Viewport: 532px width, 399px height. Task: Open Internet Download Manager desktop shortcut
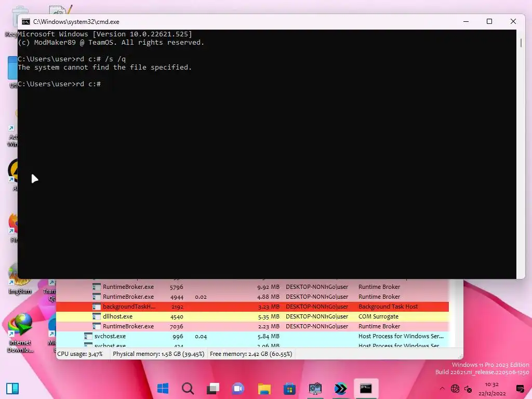(x=20, y=333)
